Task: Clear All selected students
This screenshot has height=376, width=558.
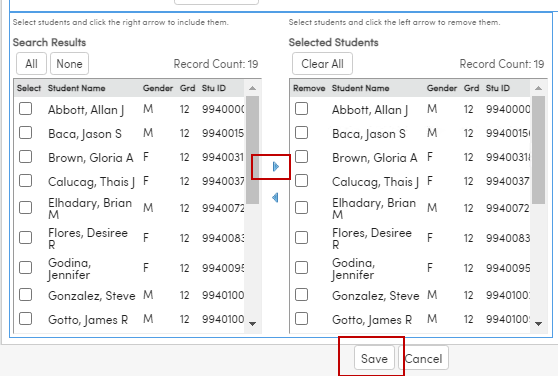Action: pyautogui.click(x=322, y=64)
